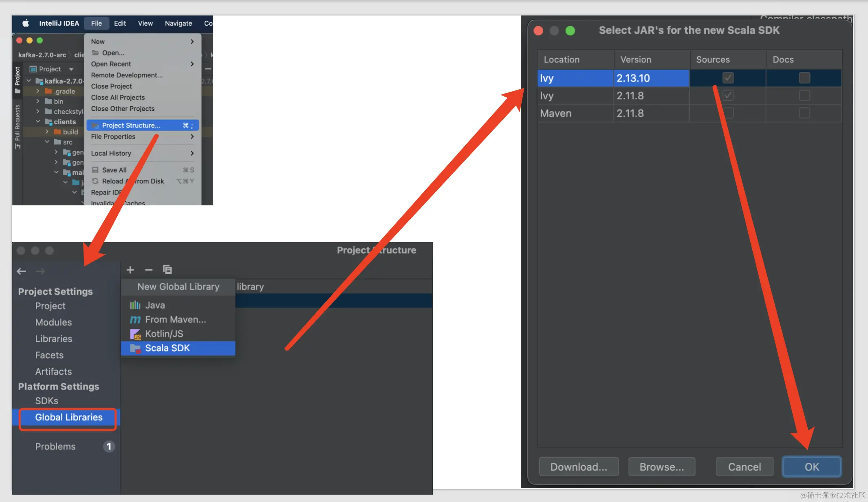Collapse the clients folder node
The image size is (868, 502).
click(x=37, y=121)
